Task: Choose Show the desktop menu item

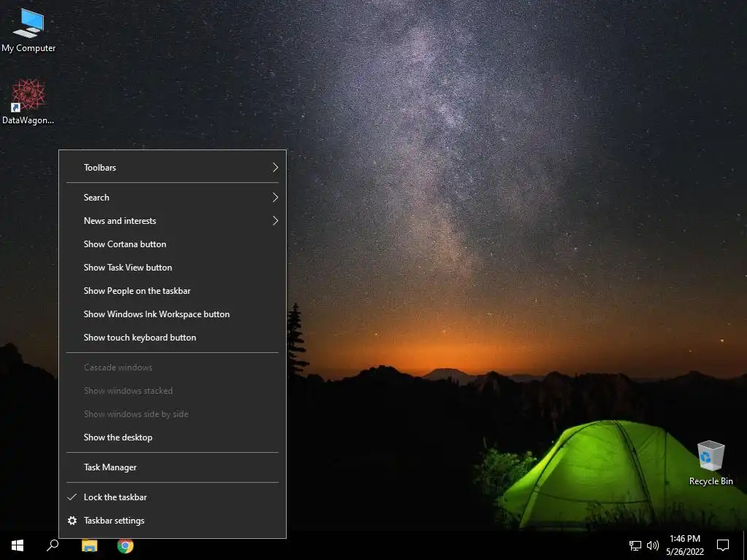Action: click(x=172, y=437)
